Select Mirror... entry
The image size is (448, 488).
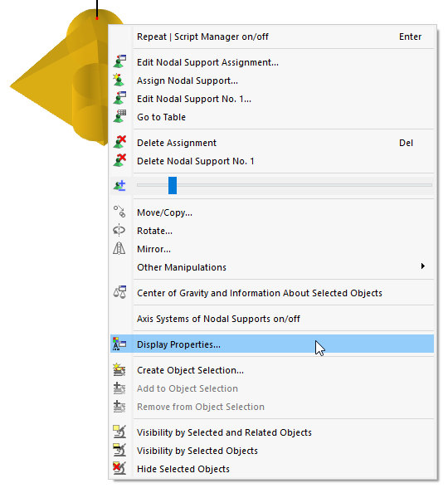tap(272, 249)
